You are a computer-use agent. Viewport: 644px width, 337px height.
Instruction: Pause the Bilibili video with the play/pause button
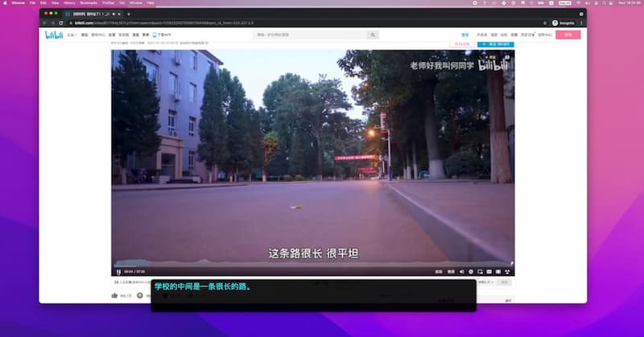pos(118,272)
